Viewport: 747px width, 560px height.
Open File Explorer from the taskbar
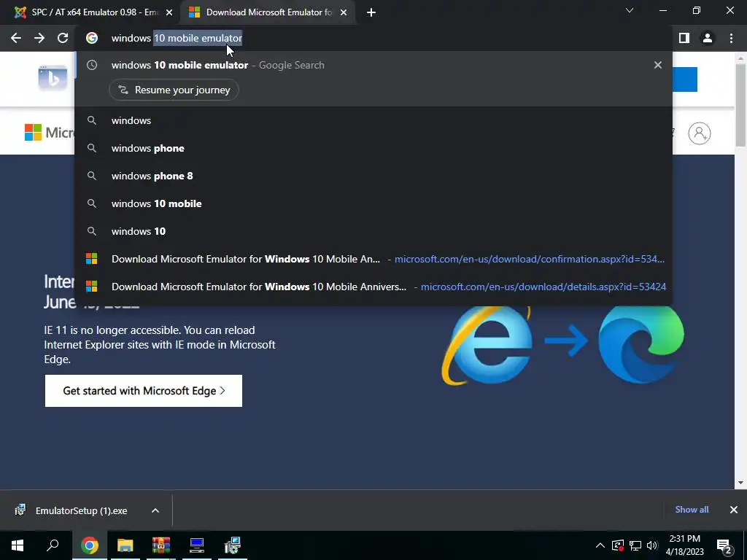tap(125, 545)
